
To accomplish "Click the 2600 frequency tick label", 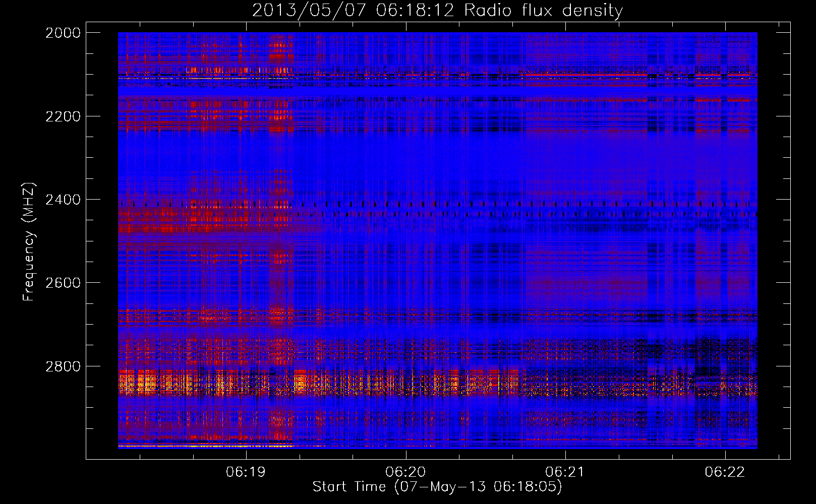I will tap(63, 283).
